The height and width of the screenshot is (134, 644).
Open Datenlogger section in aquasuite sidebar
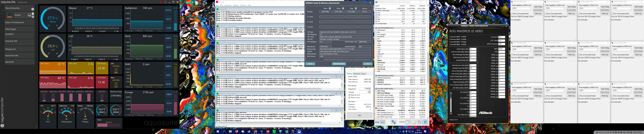(x=20, y=29)
